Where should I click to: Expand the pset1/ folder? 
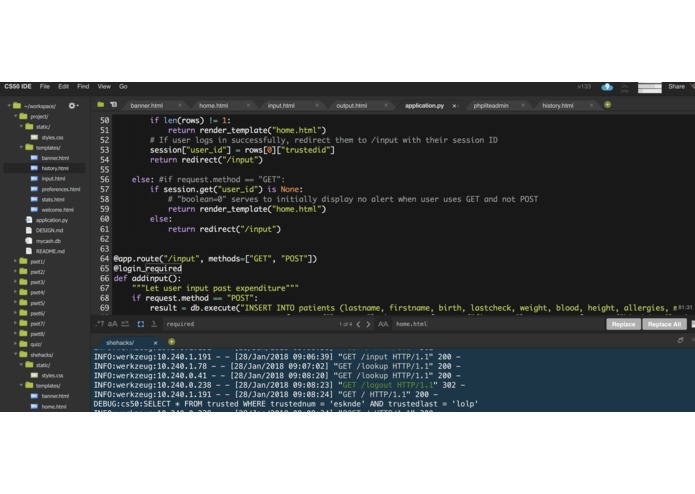coord(16,261)
